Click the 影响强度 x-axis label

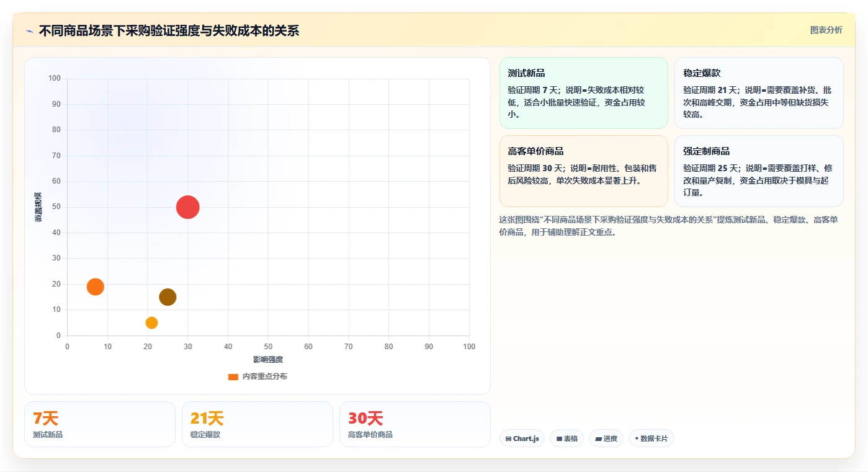pyautogui.click(x=268, y=360)
